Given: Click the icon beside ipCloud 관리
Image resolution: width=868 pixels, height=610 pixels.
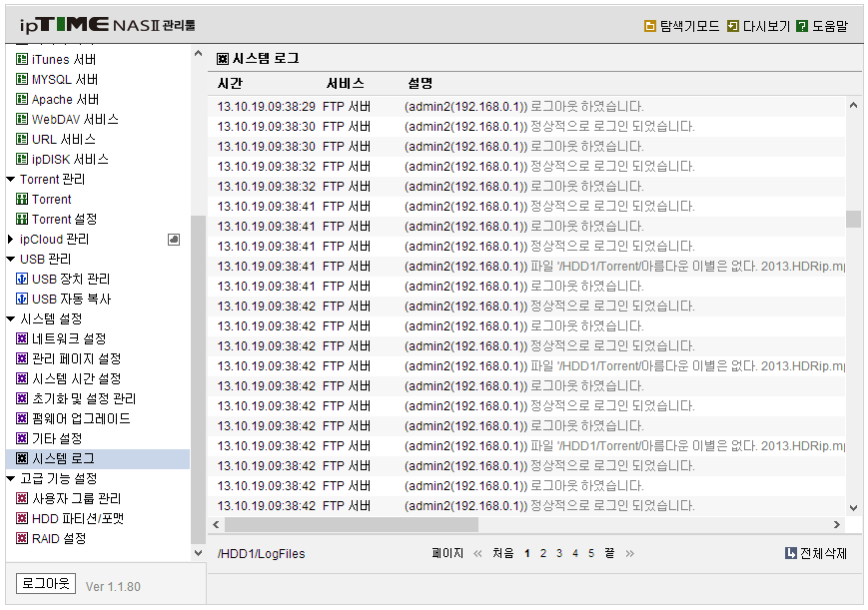Looking at the screenshot, I should pyautogui.click(x=174, y=240).
